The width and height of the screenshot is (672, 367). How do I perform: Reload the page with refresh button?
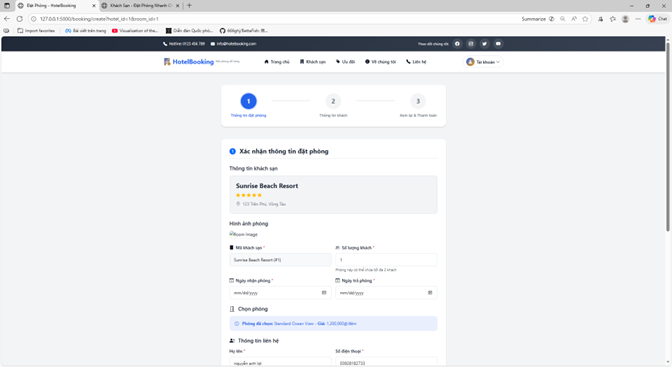pyautogui.click(x=20, y=19)
